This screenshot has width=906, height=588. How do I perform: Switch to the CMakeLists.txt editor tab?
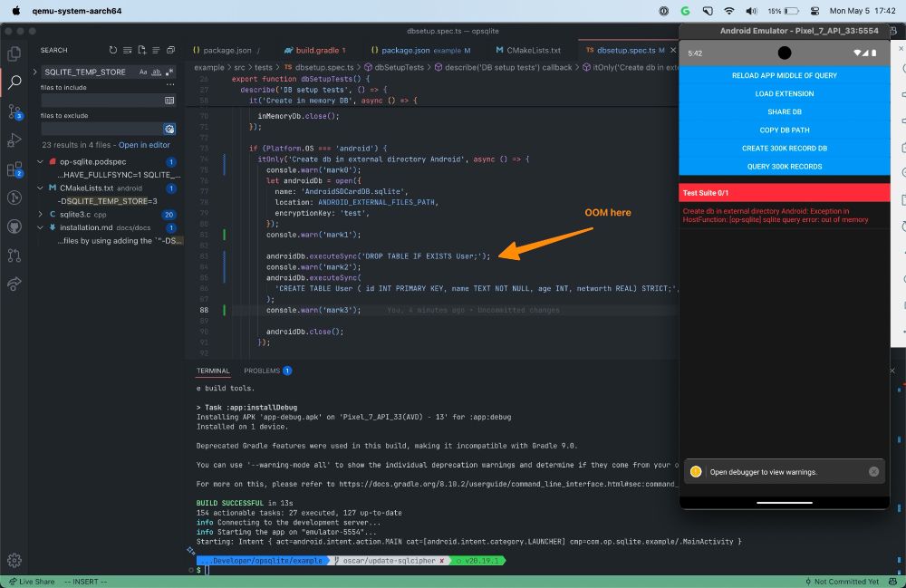(x=527, y=50)
